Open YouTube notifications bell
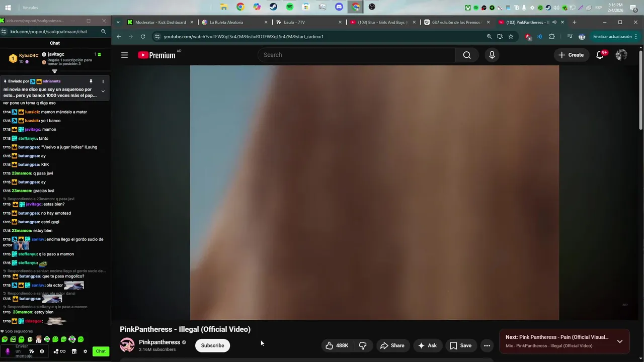The width and height of the screenshot is (644, 362). click(x=600, y=55)
